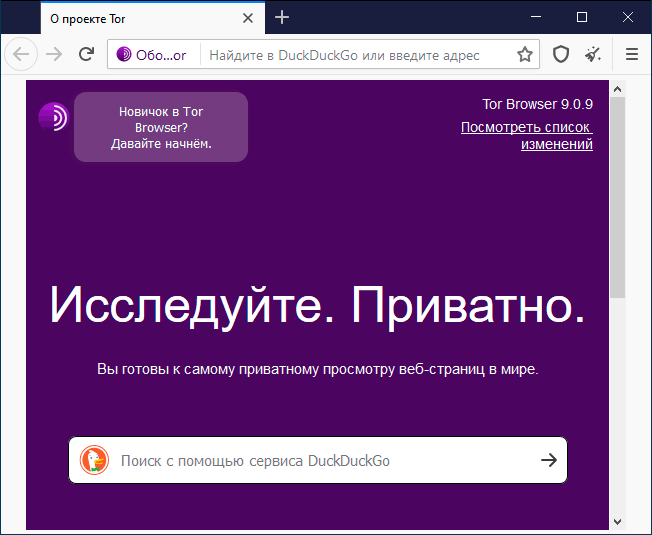The height and width of the screenshot is (535, 652).
Task: Reload the current page
Action: [x=86, y=54]
